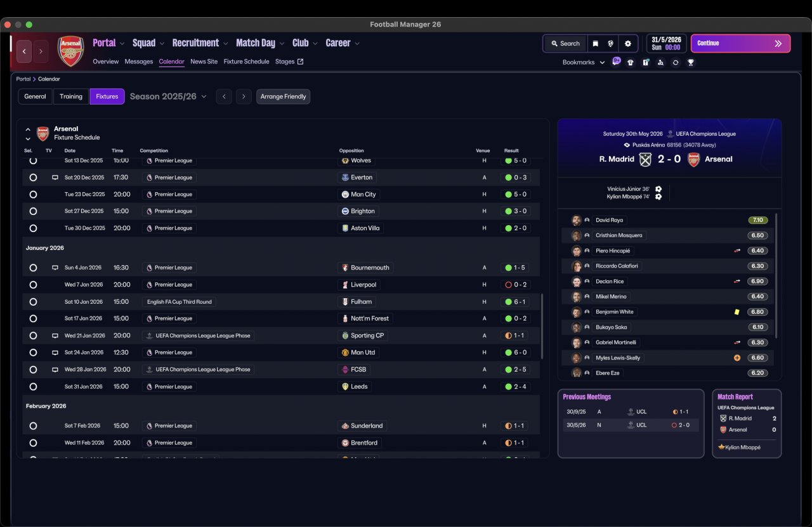Click the Arrange Friendly button
This screenshot has height=527, width=812.
[x=284, y=96]
